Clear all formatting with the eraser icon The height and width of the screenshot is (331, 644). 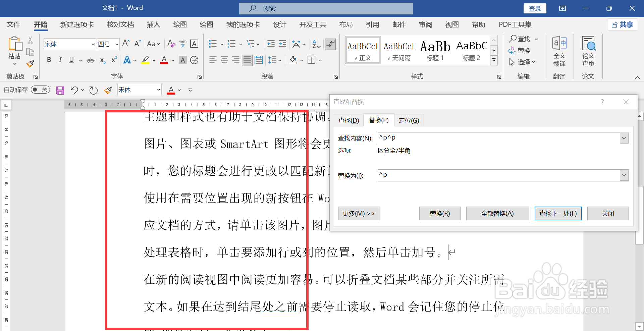[171, 44]
